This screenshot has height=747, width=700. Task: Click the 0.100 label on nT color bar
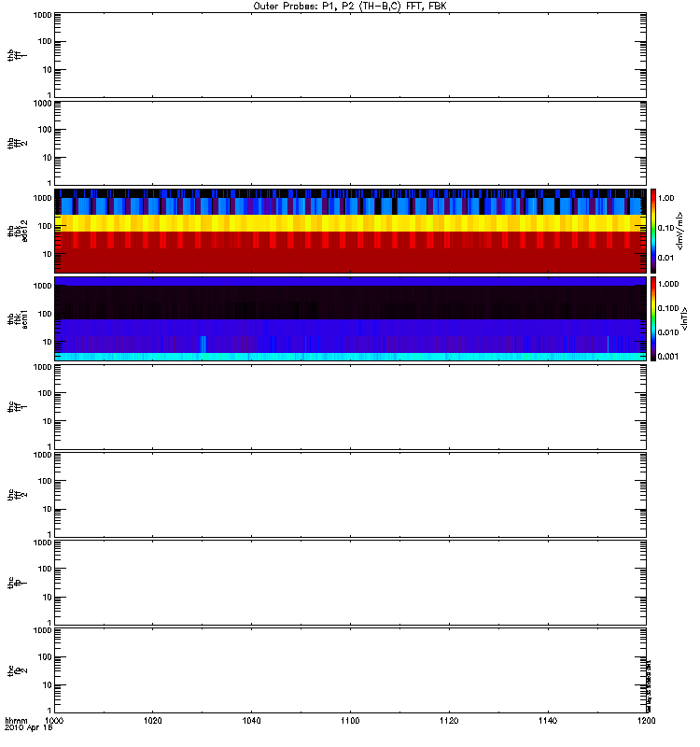pyautogui.click(x=668, y=308)
